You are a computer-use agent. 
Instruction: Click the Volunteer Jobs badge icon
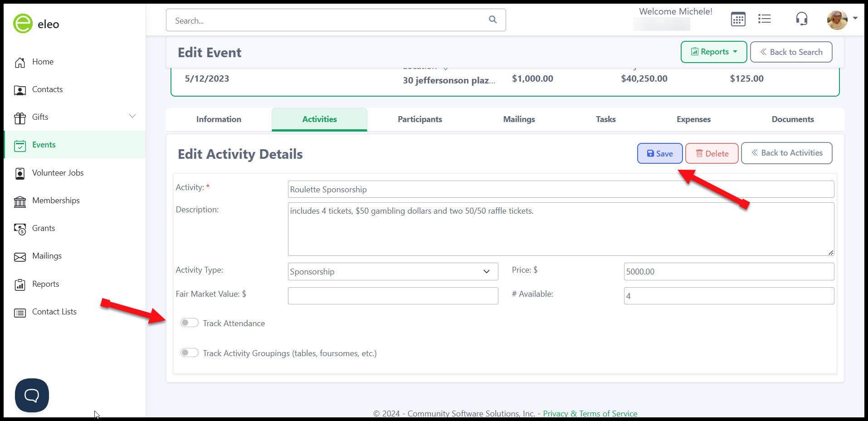[20, 173]
